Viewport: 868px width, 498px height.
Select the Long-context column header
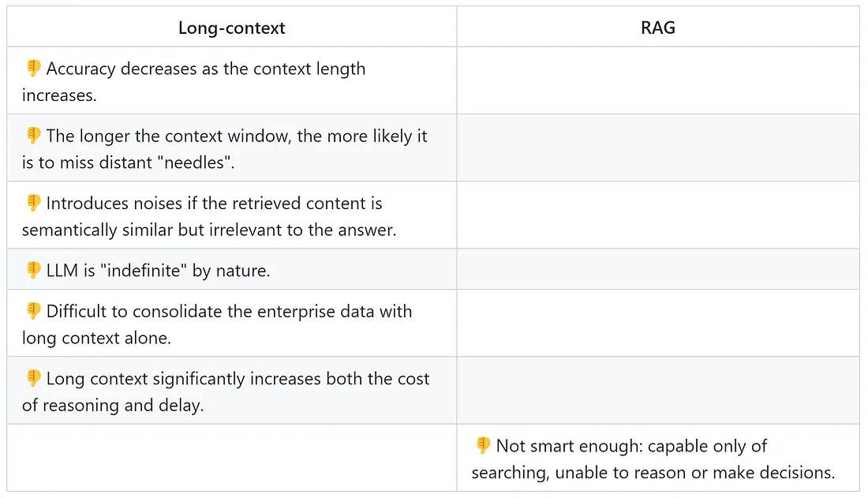tap(231, 27)
